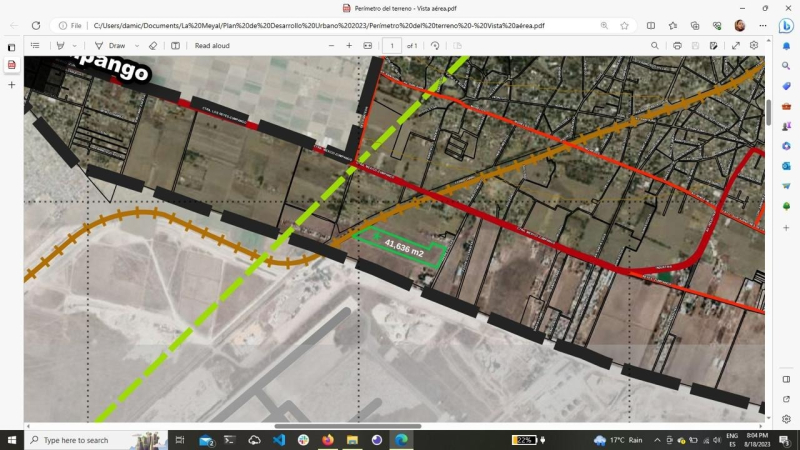Open split screen icon
800x450 pixels.
click(x=651, y=26)
